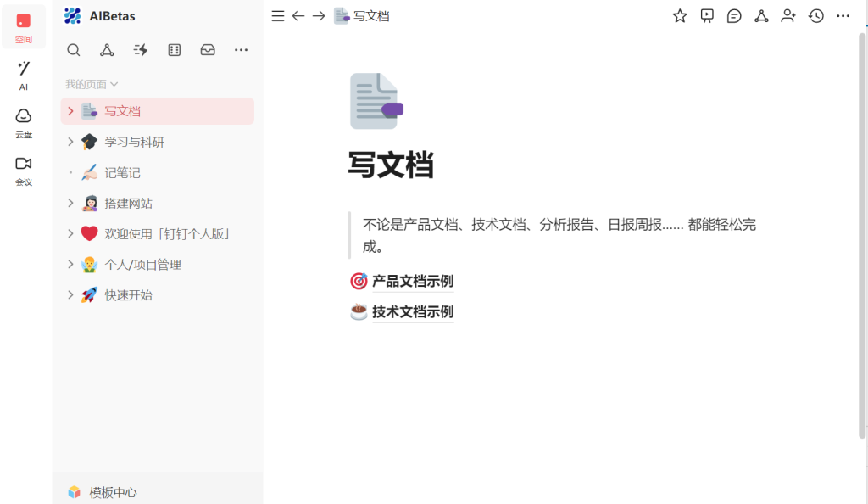Open the page history icon
Viewport: 868px width, 504px height.
pyautogui.click(x=815, y=15)
